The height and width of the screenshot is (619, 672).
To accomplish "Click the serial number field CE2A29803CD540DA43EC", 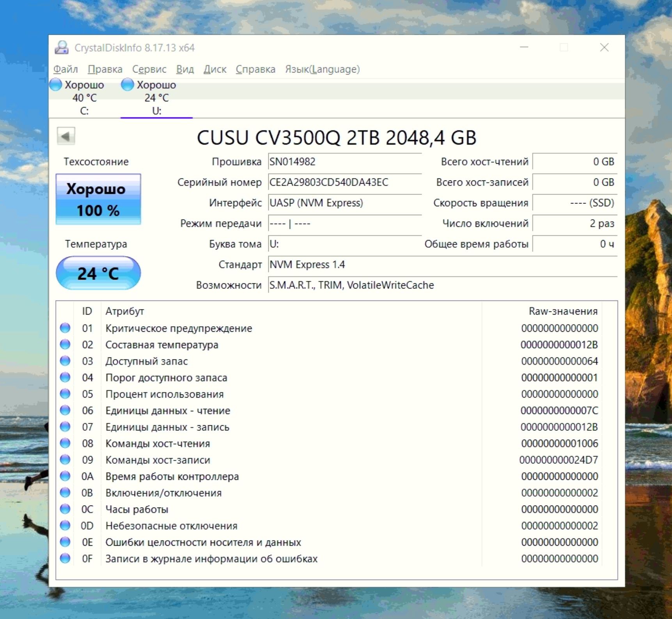I will (x=345, y=182).
